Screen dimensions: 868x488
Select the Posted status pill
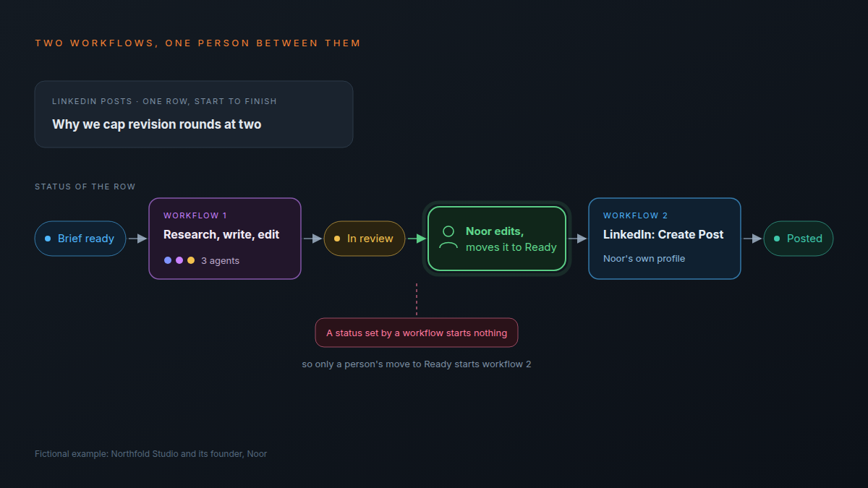point(799,239)
